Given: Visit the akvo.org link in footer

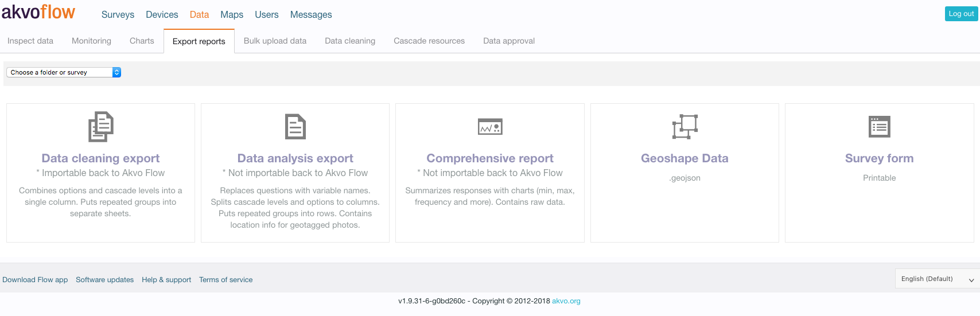Looking at the screenshot, I should 566,301.
